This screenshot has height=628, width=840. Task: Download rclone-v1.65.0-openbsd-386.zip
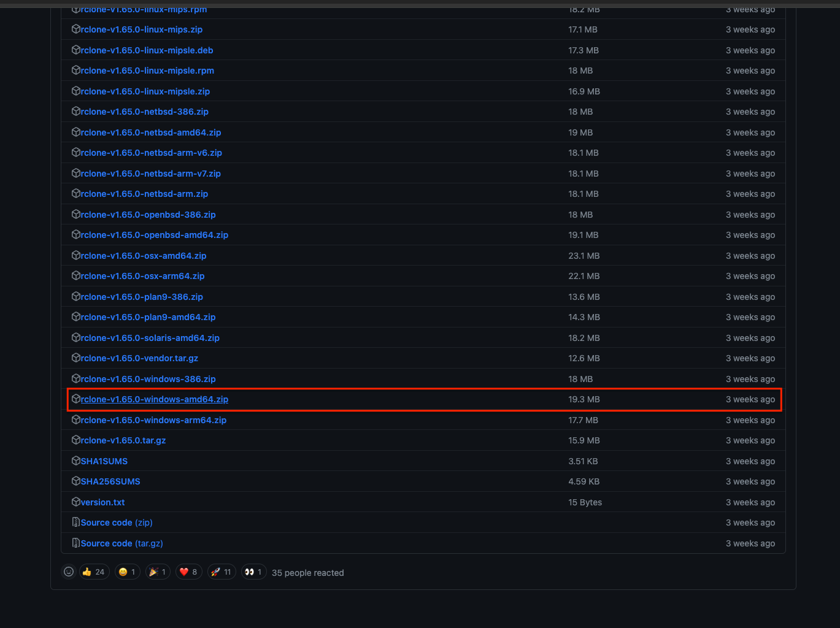148,215
